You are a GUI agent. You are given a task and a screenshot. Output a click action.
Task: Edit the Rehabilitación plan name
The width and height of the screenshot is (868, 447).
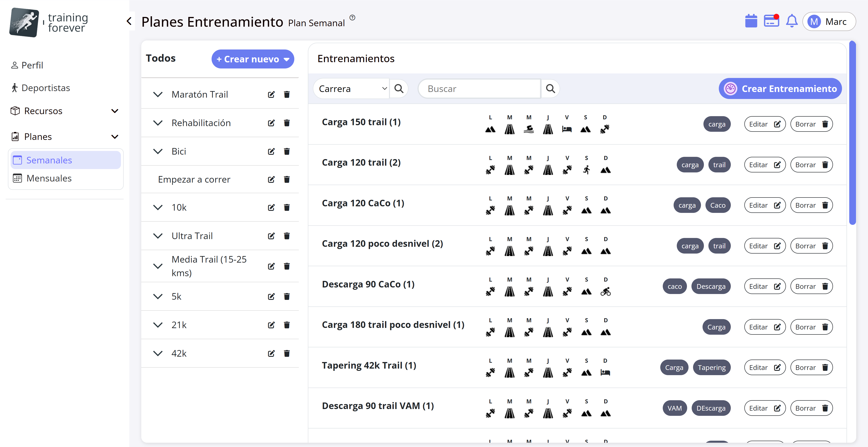click(271, 123)
